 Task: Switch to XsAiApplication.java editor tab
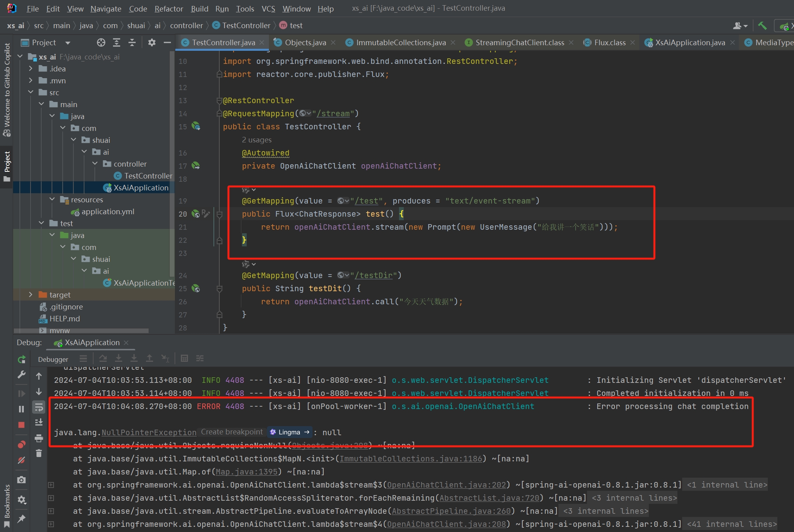(x=690, y=42)
